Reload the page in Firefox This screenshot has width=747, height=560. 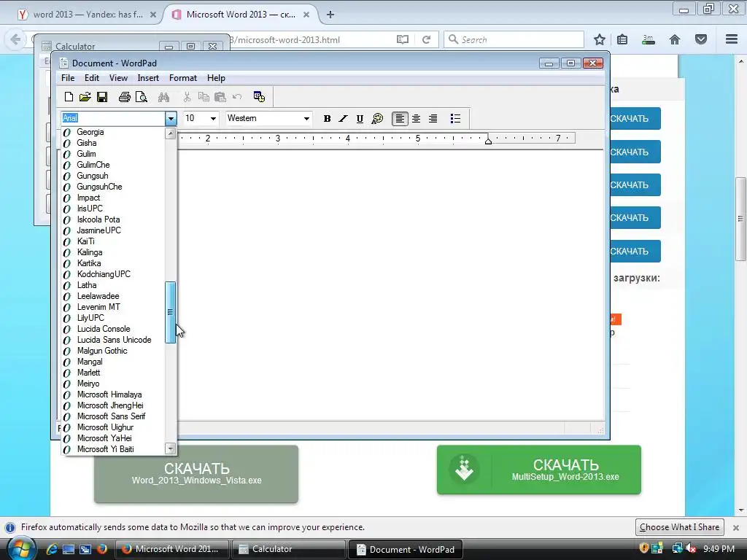(x=426, y=39)
